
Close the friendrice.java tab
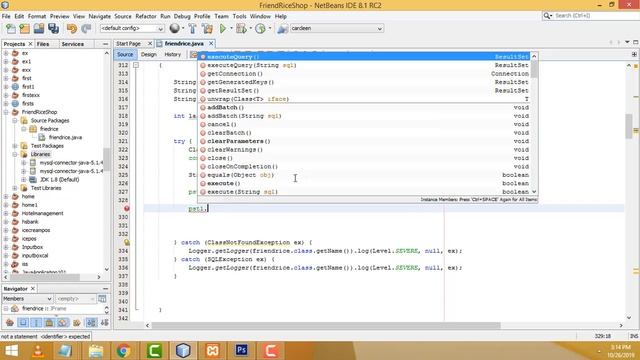[211, 43]
